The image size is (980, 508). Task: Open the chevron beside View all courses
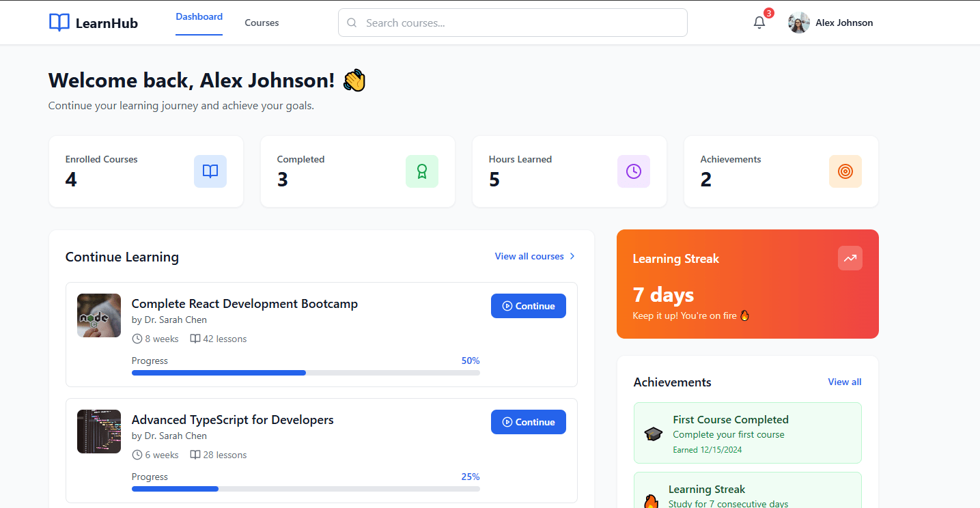click(573, 256)
